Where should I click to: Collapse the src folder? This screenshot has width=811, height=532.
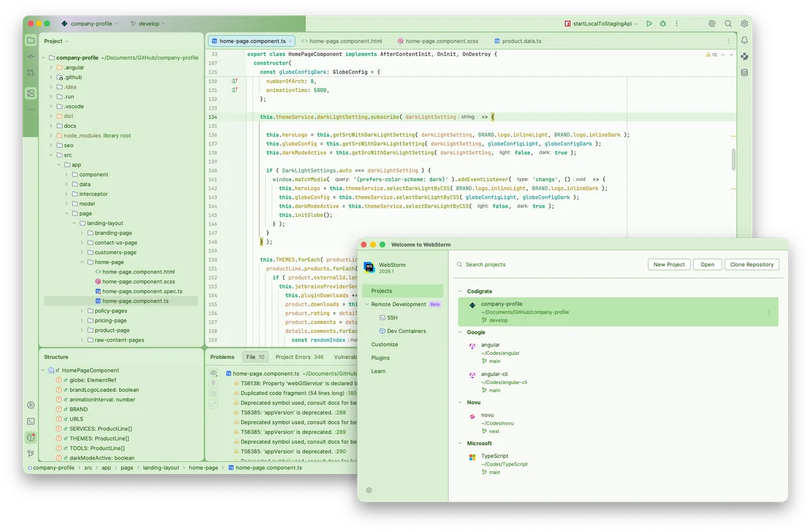click(x=51, y=155)
